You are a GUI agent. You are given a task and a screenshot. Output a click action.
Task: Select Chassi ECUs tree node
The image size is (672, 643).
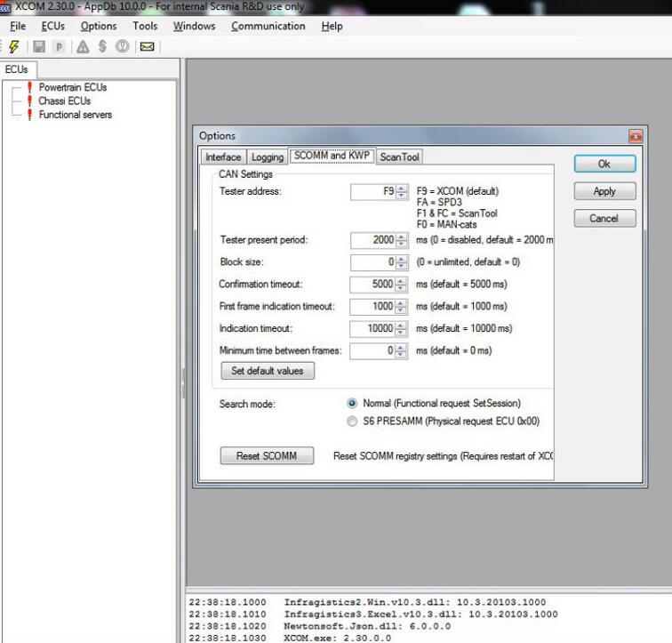click(x=64, y=101)
